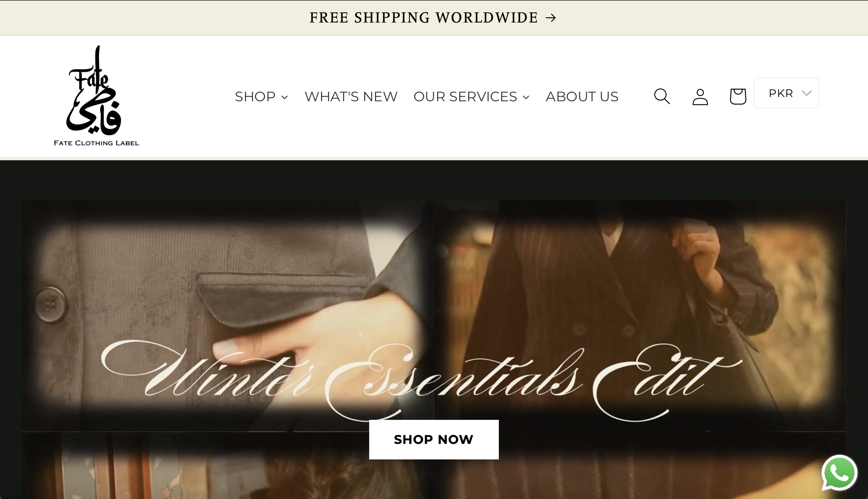Expand the SHOP menu chevron

click(285, 97)
